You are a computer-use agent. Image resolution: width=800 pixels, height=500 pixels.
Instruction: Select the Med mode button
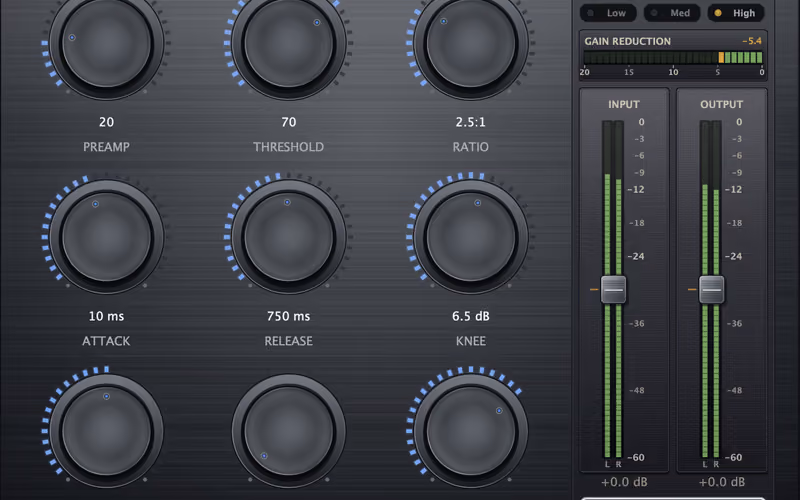coord(672,13)
